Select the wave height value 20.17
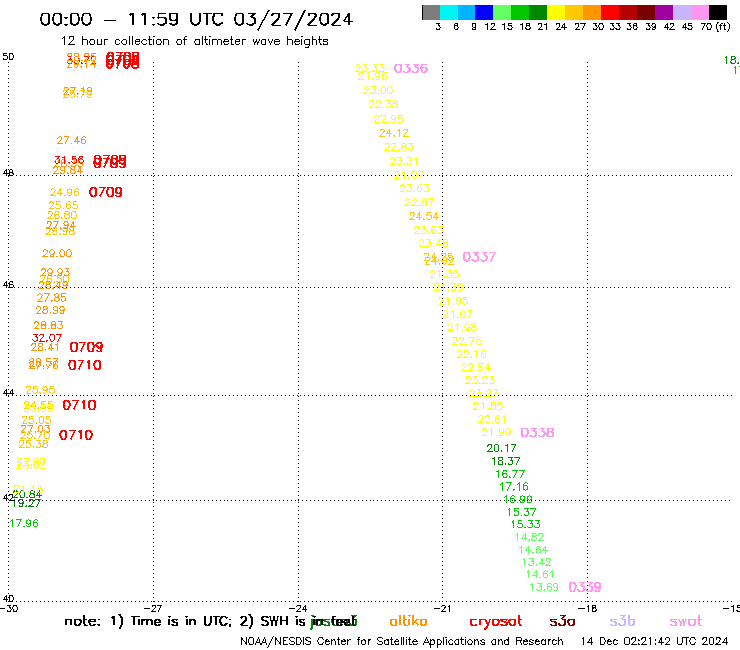This screenshot has width=740, height=650. pyautogui.click(x=501, y=448)
